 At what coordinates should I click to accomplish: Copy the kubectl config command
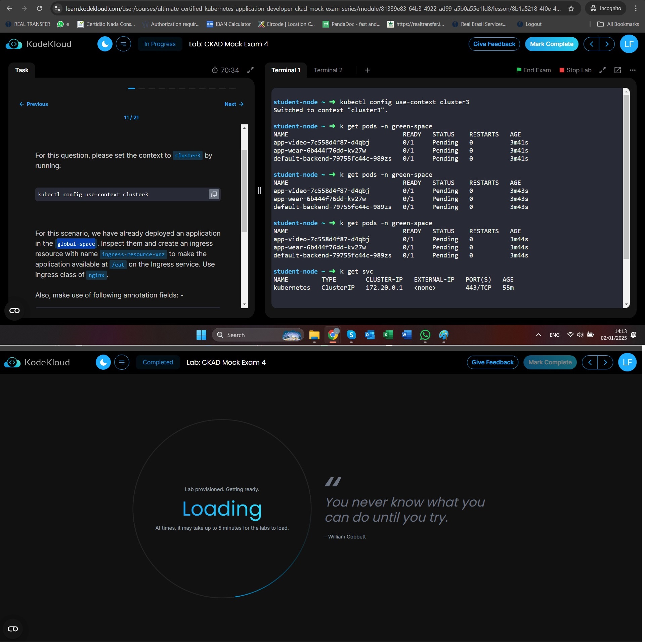pos(214,194)
